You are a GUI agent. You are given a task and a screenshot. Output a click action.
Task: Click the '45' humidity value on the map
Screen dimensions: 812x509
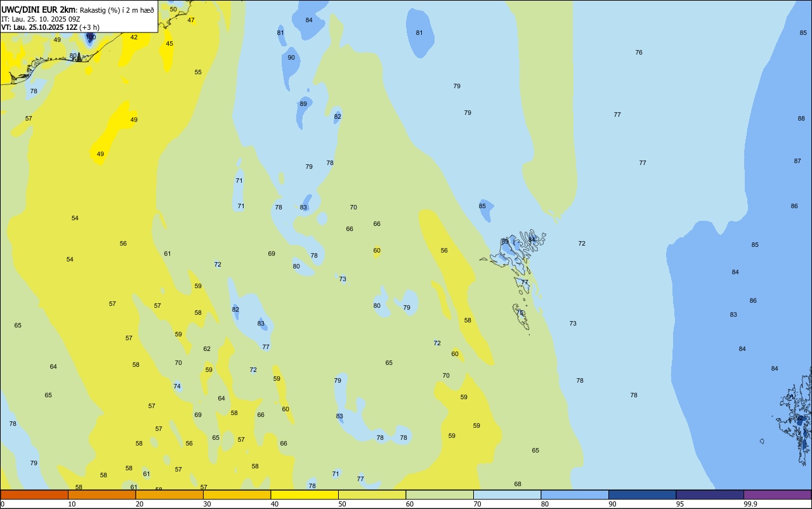pyautogui.click(x=169, y=43)
